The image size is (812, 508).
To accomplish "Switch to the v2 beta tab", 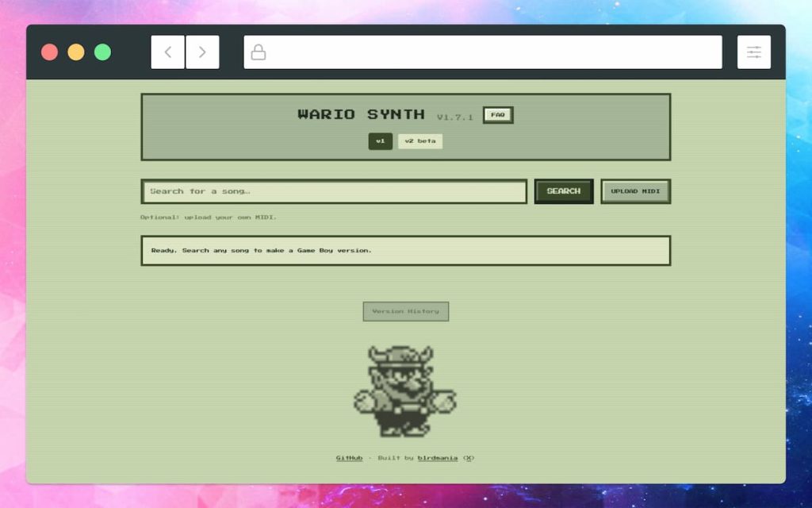I will (x=420, y=141).
